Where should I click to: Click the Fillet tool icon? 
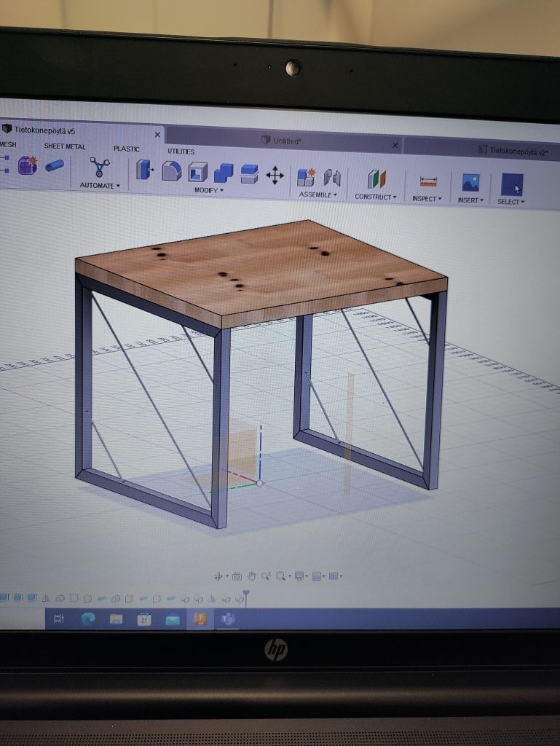[x=171, y=171]
